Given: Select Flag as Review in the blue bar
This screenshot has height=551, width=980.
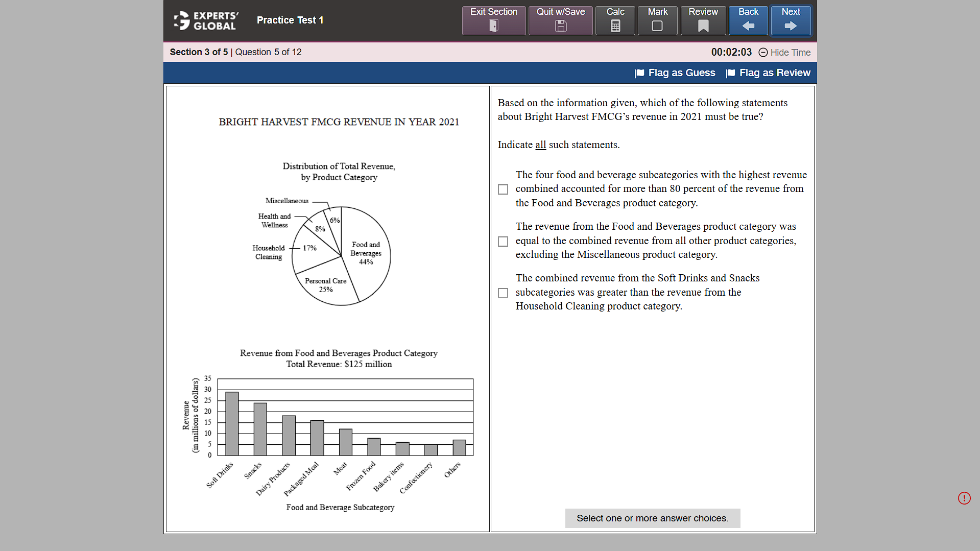Looking at the screenshot, I should click(x=774, y=73).
